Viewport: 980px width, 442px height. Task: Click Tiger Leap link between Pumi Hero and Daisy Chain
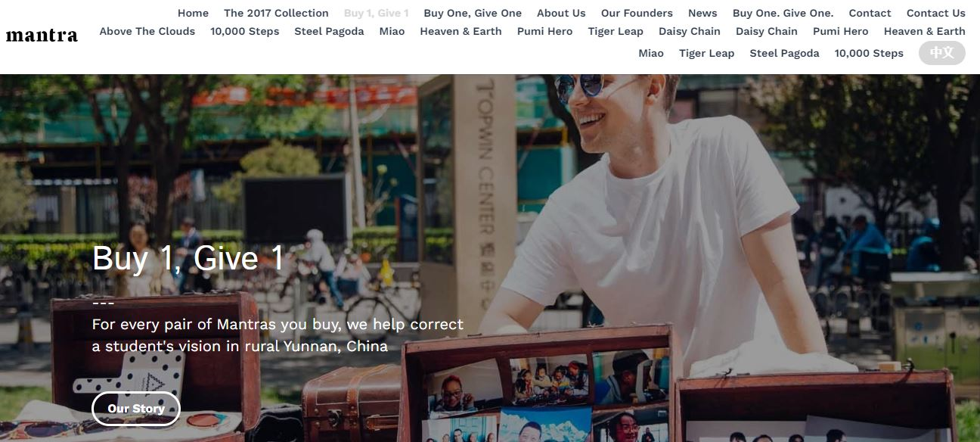616,31
